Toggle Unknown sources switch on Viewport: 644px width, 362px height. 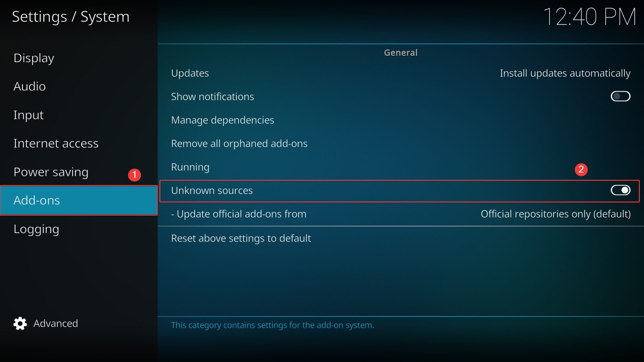click(621, 190)
